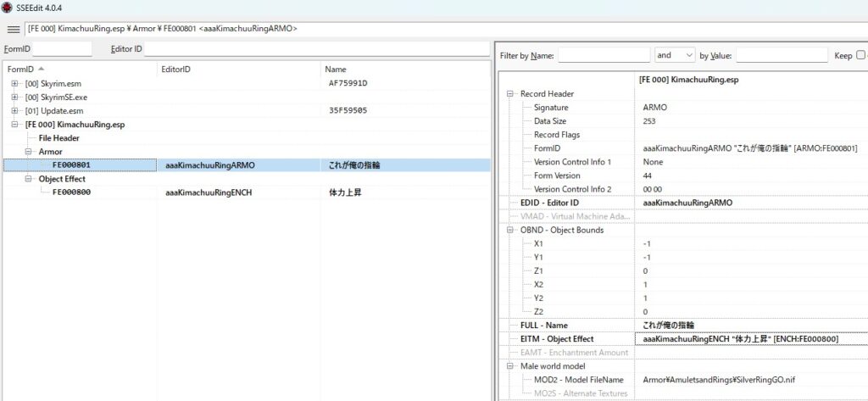
Task: Open the and/or filter operator dropdown
Action: coord(675,55)
